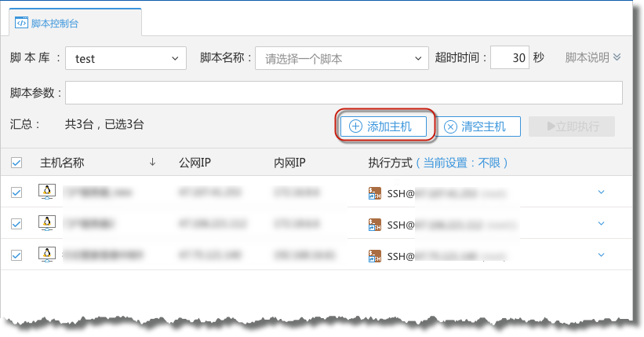Click the second row SSH icon

coord(375,225)
